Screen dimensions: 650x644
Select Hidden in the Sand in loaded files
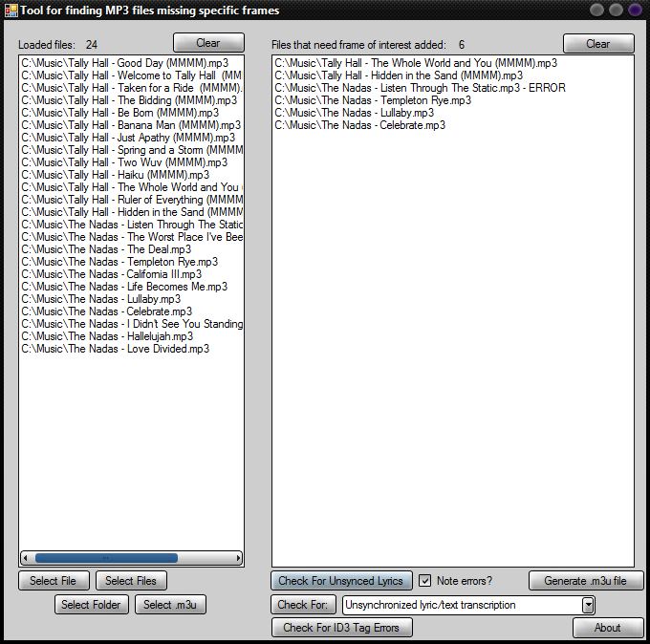[131, 212]
